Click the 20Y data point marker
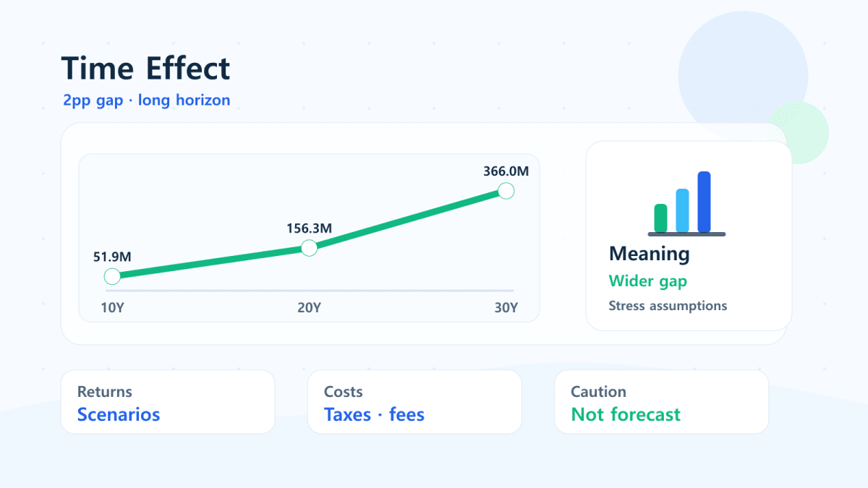 click(309, 248)
